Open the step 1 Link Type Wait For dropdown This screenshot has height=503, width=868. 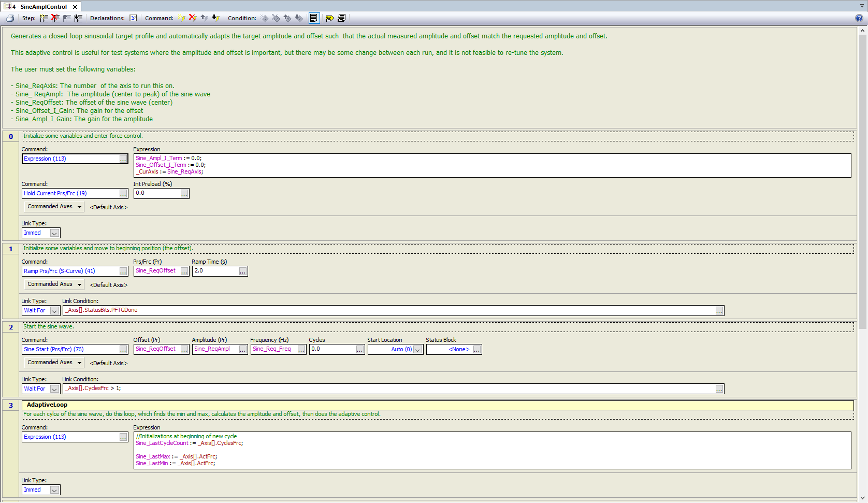54,311
